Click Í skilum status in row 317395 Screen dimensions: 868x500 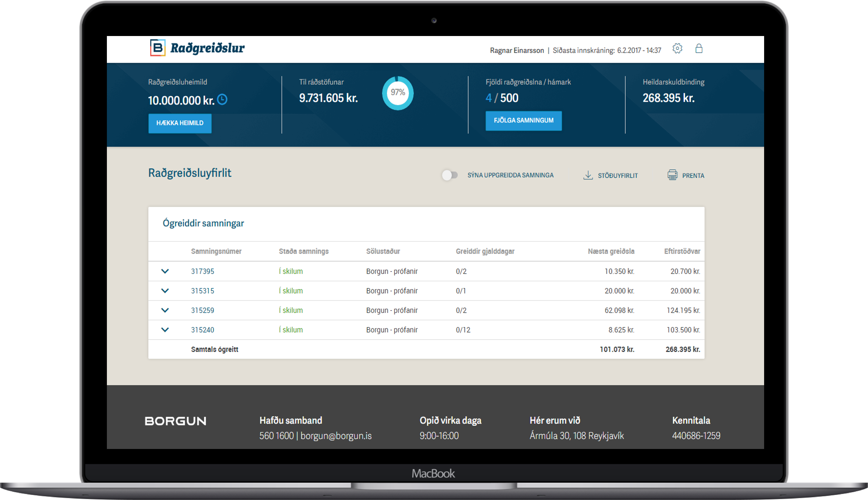291,271
